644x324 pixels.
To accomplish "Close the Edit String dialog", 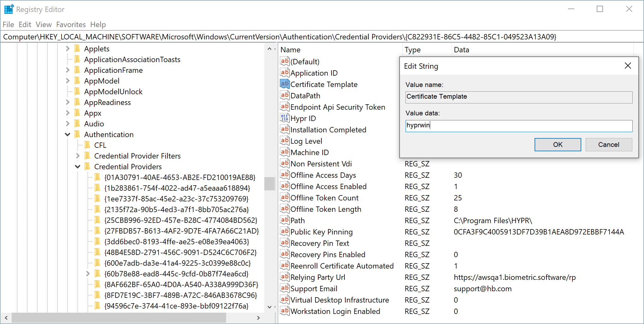I will click(628, 66).
